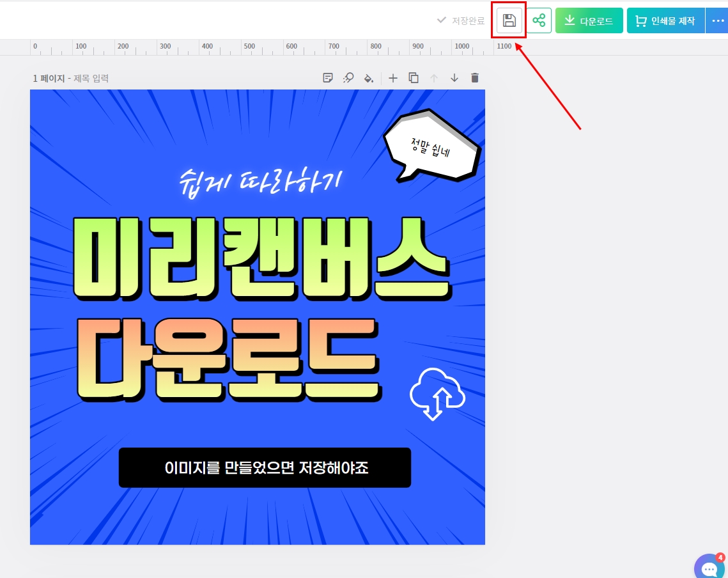Click the 다운로드 download button
The height and width of the screenshot is (578, 728).
pos(589,20)
